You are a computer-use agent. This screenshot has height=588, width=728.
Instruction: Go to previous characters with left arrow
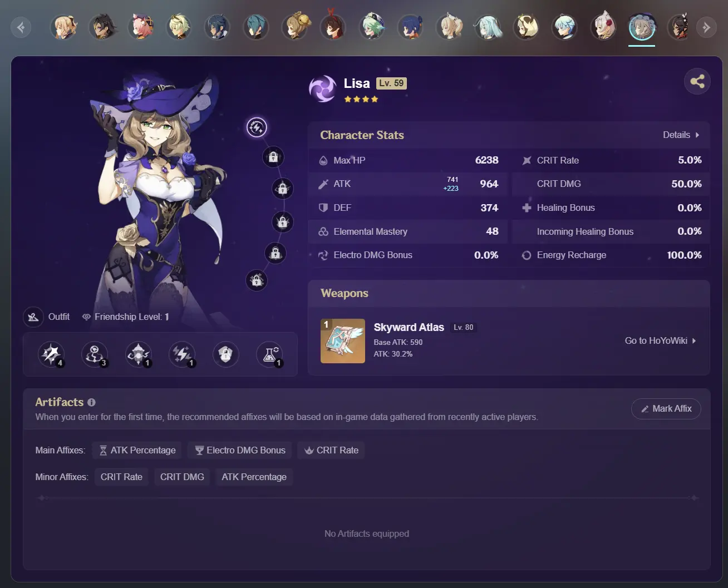21,27
